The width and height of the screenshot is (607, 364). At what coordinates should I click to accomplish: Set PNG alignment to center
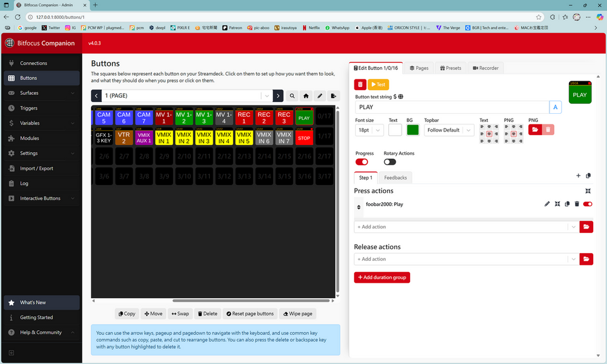pyautogui.click(x=514, y=134)
